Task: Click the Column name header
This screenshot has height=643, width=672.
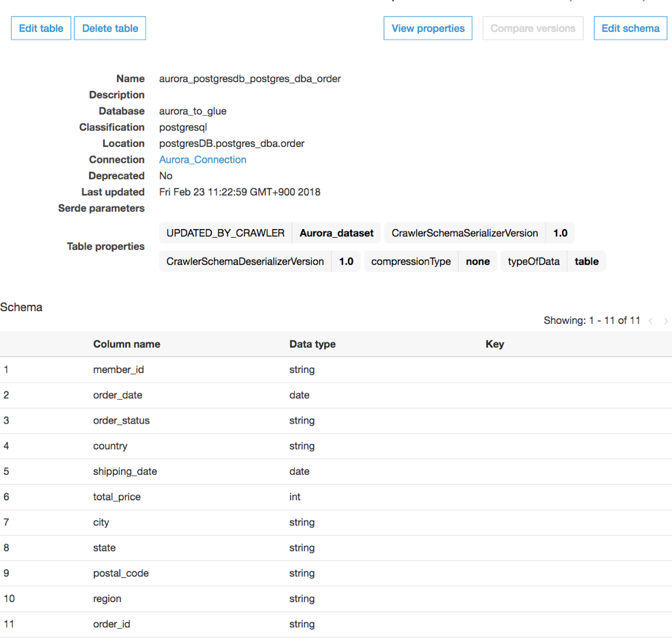Action: click(126, 344)
